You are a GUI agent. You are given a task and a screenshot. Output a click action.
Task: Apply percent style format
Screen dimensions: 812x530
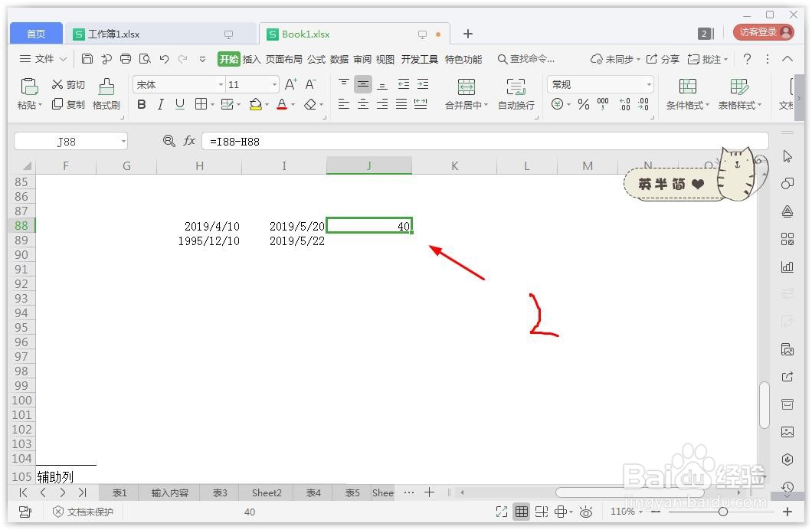pos(584,105)
